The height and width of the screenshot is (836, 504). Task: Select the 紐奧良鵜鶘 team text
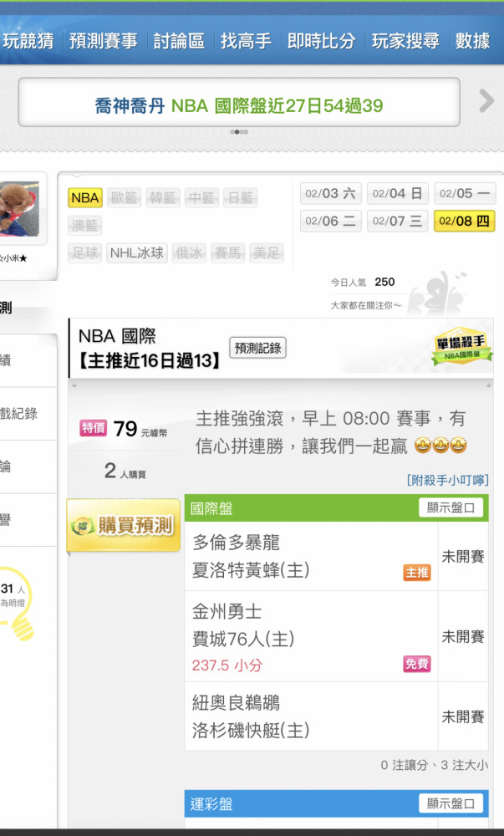coord(236,703)
